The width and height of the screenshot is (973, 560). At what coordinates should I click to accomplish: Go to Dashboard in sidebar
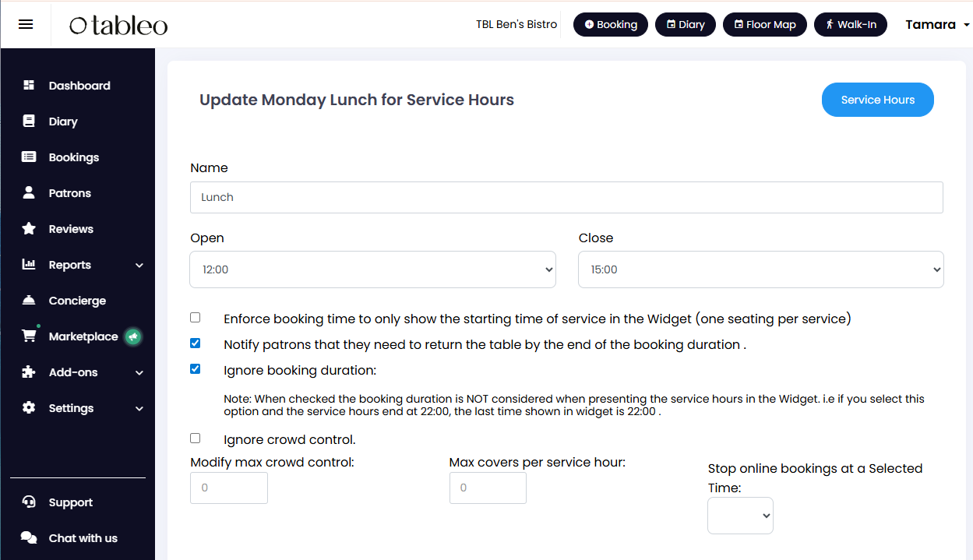79,86
